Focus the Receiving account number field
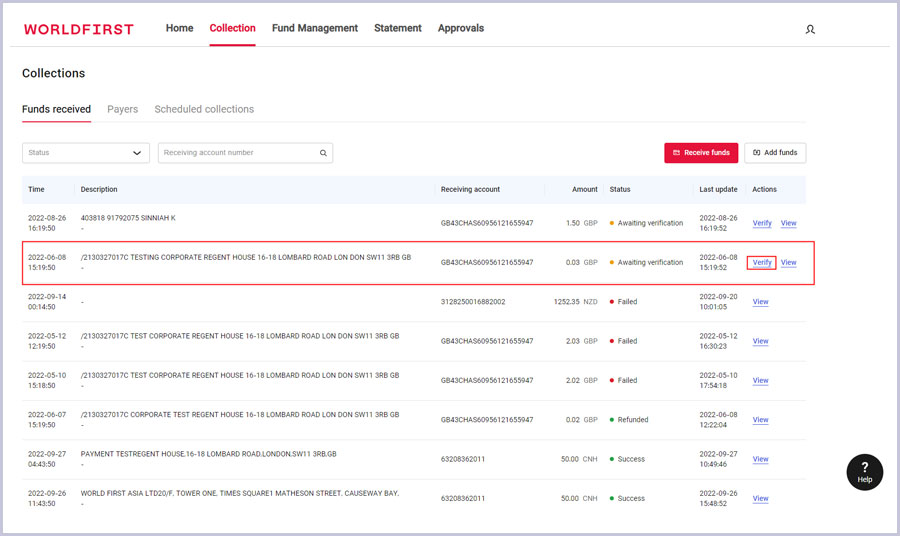The image size is (900, 536). (238, 153)
